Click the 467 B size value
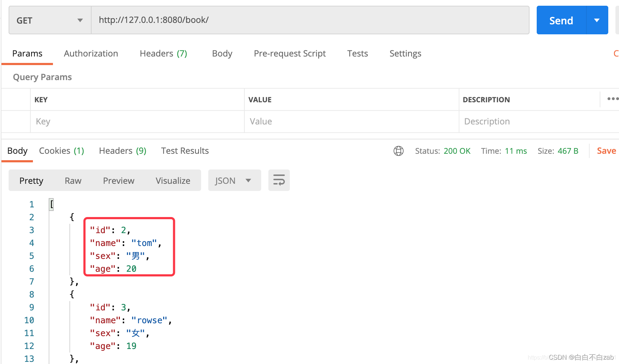 tap(568, 151)
